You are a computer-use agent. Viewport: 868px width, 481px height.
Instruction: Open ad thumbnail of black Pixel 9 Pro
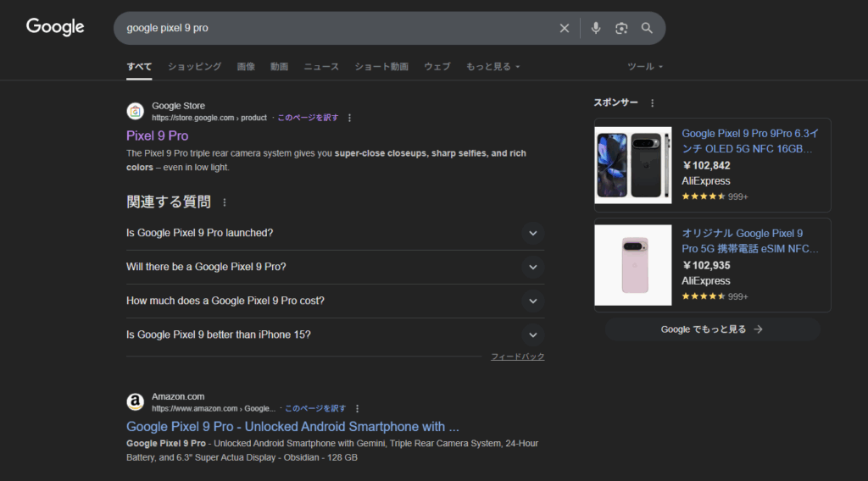pos(632,165)
